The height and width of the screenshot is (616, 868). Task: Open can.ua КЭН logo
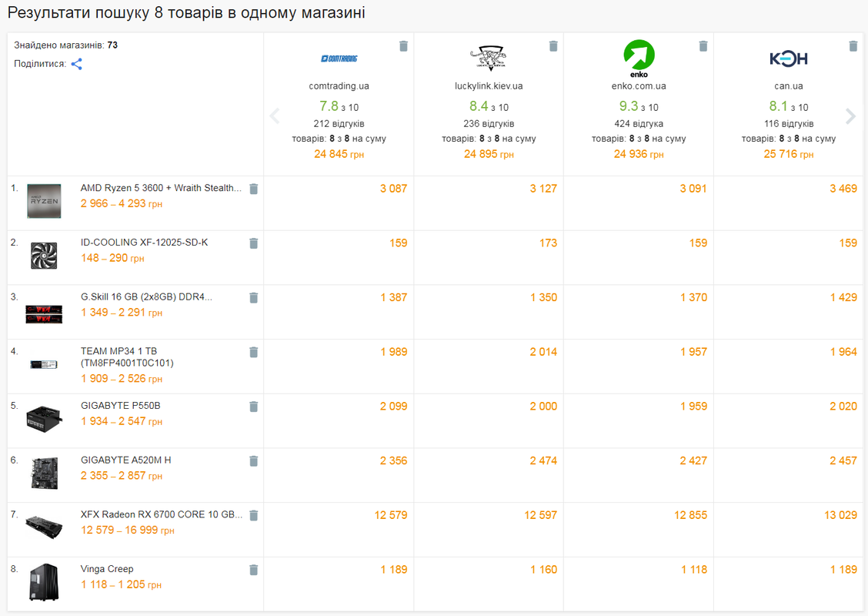coord(789,59)
